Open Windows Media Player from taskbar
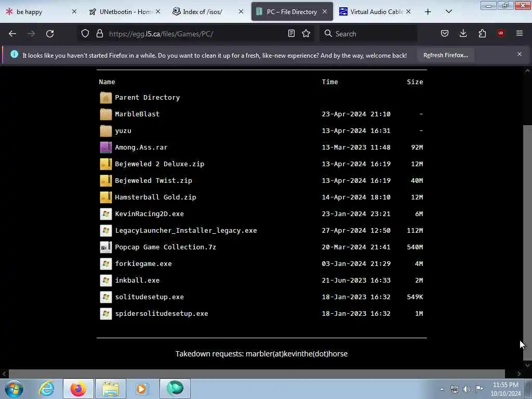Image resolution: width=532 pixels, height=399 pixels. (141, 389)
